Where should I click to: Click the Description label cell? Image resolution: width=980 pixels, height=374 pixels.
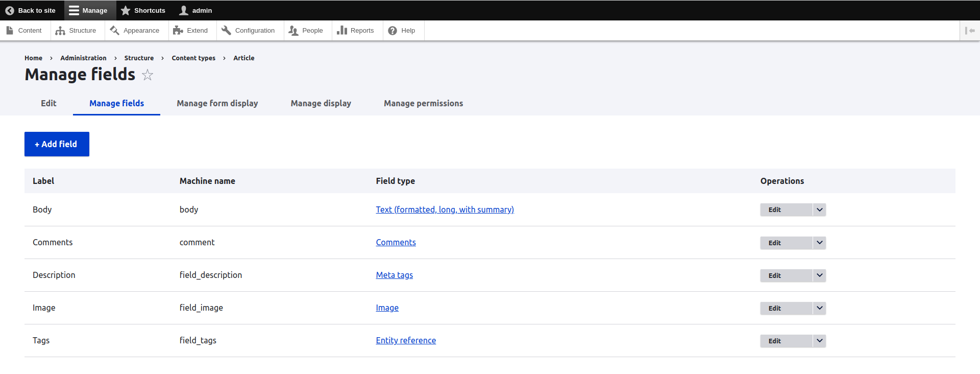point(54,275)
